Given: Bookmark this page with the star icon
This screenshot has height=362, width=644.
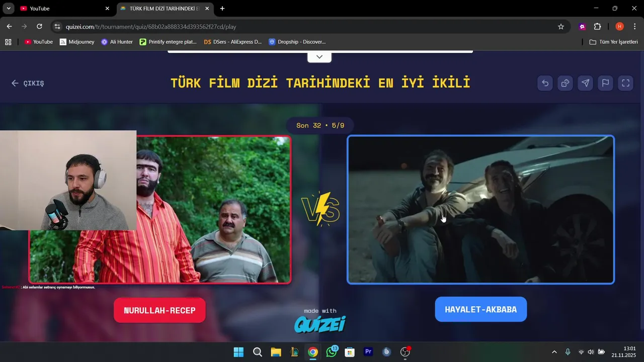Looking at the screenshot, I should coord(561,27).
